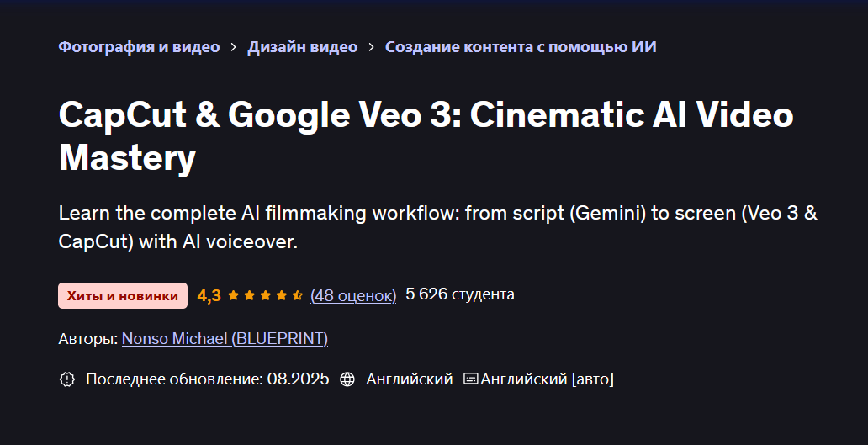This screenshot has width=868, height=445.
Task: Open Nonso Michael (BLUEPRINT) author profile
Action: [x=225, y=339]
